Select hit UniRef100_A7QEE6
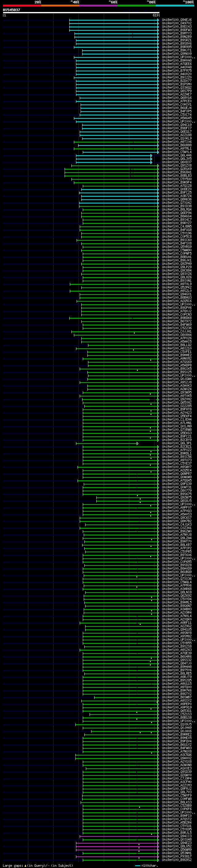This screenshot has height=868, width=197. (x=176, y=64)
